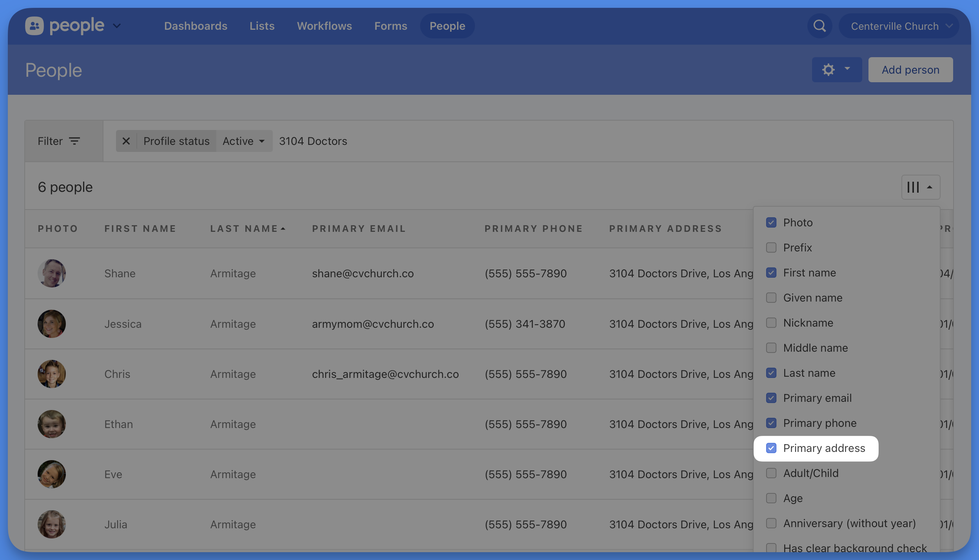Image resolution: width=979 pixels, height=560 pixels.
Task: Open Jessica Armitage's avatar photo
Action: point(52,324)
